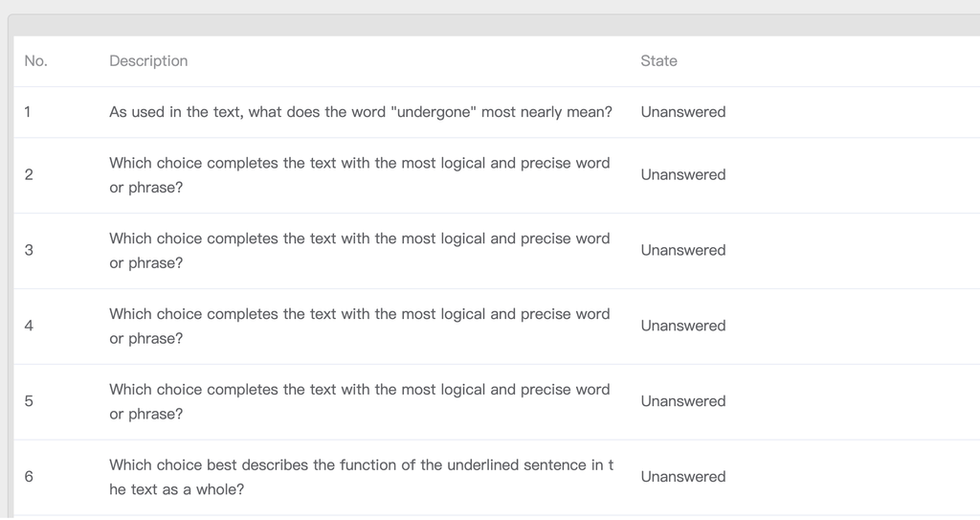Screen dimensions: 980x520
Task: Select row number 5 cell
Action: pyautogui.click(x=29, y=402)
